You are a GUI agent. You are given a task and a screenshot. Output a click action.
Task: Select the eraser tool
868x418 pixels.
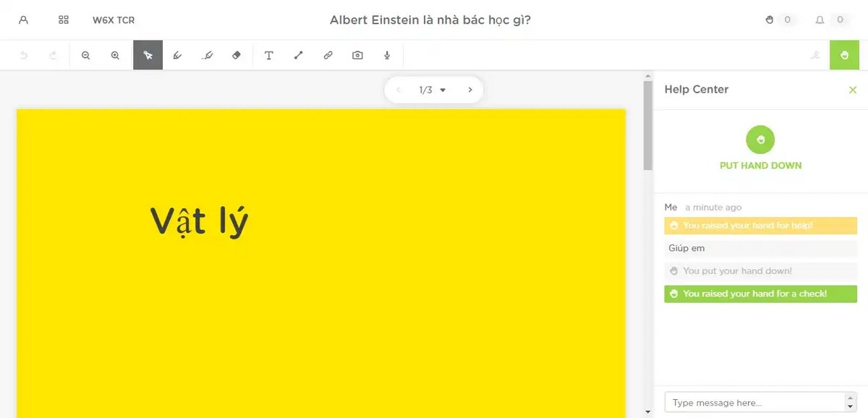pyautogui.click(x=237, y=55)
